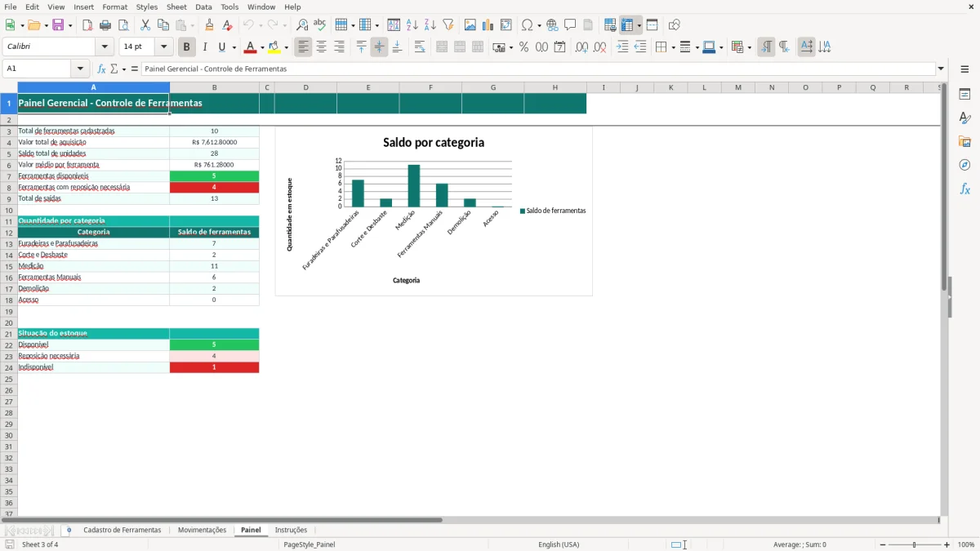Toggle Freeze Rows and Columns
Viewport: 980px width, 551px height.
(627, 25)
